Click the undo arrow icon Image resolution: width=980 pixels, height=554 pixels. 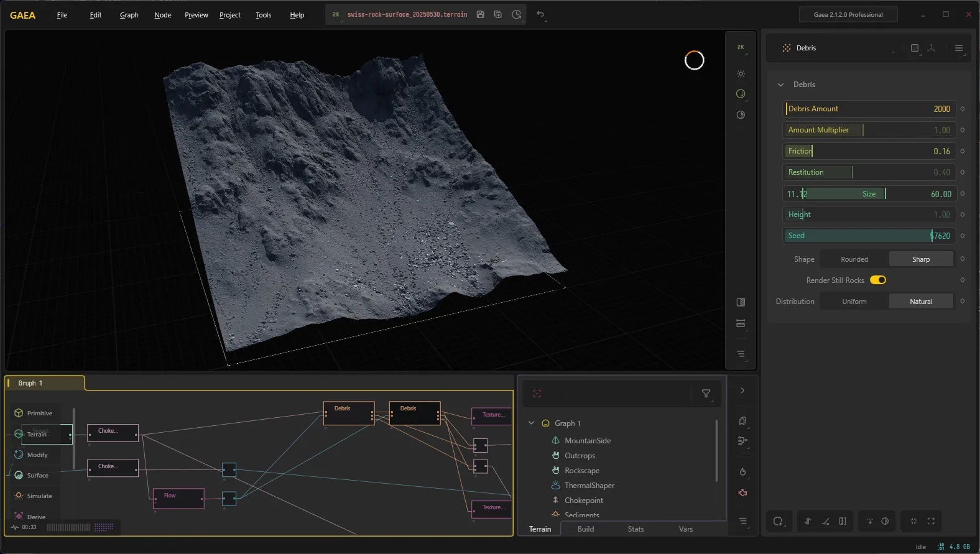[540, 14]
